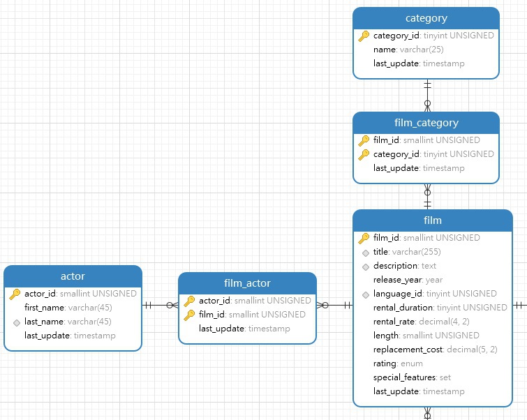This screenshot has width=527, height=420.
Task: Select the connector between category and film_category
Action: tap(427, 95)
